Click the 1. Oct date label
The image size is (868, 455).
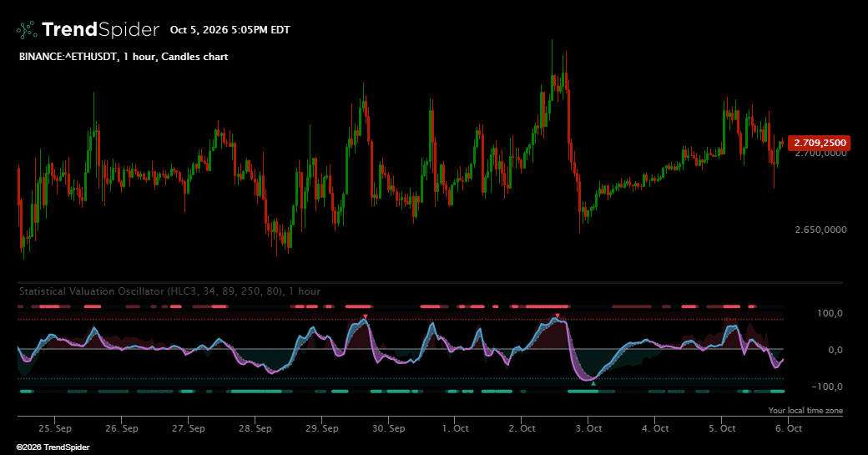click(x=456, y=428)
